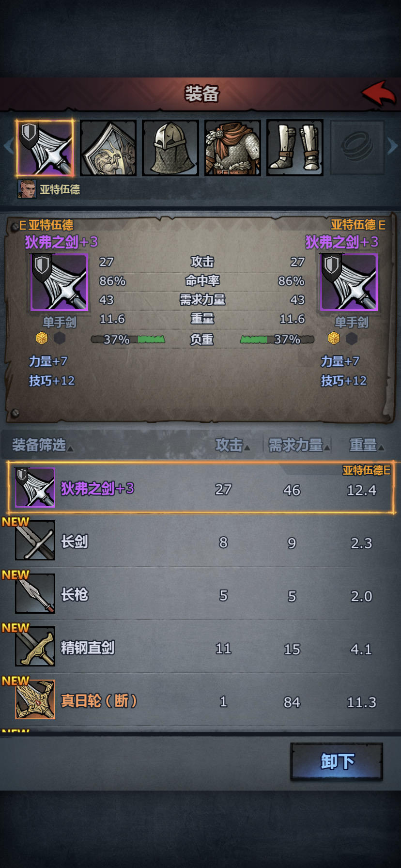Select the leg greaves equipment slot
Screen dimensions: 401x868
pyautogui.click(x=294, y=148)
